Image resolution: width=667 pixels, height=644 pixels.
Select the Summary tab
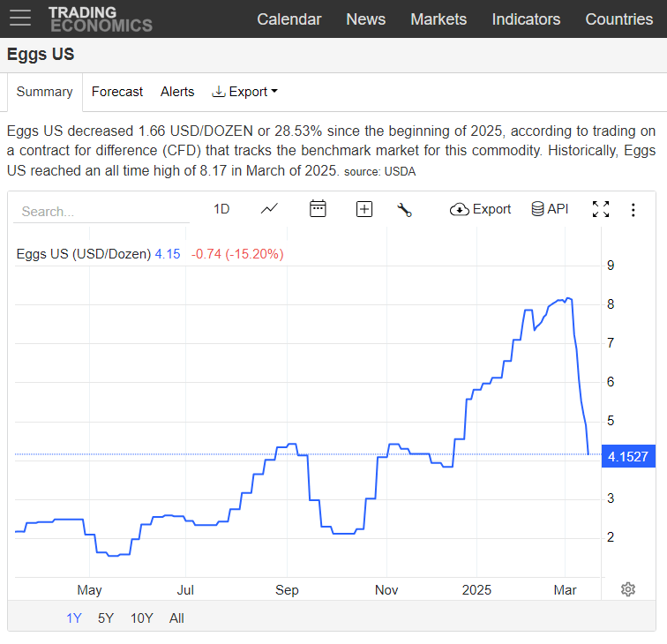pos(45,92)
